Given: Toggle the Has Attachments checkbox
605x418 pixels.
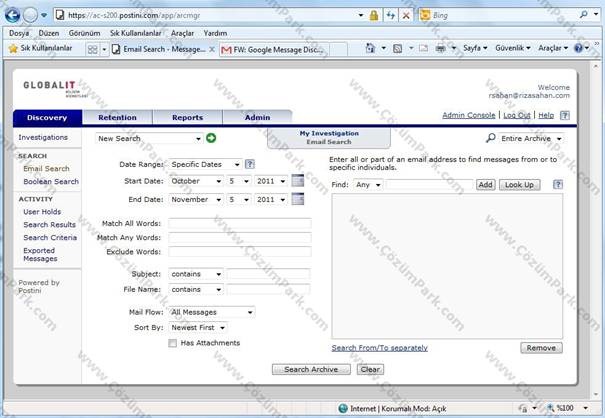Looking at the screenshot, I should (x=172, y=343).
